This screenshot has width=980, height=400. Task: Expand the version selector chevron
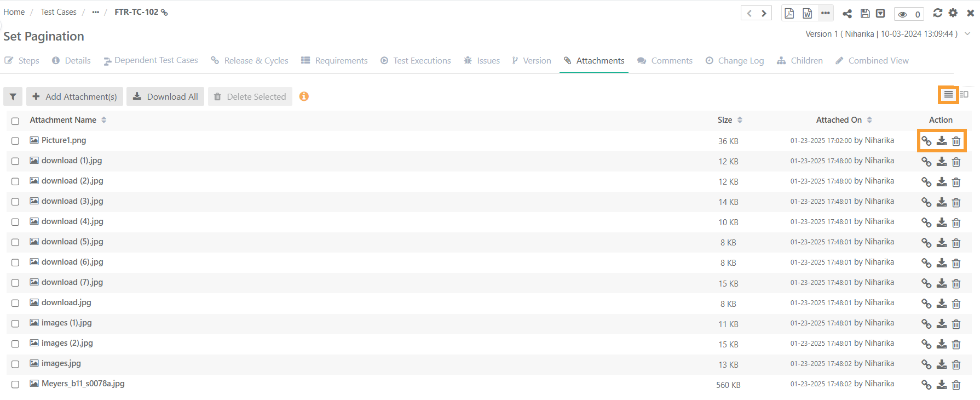(967, 33)
